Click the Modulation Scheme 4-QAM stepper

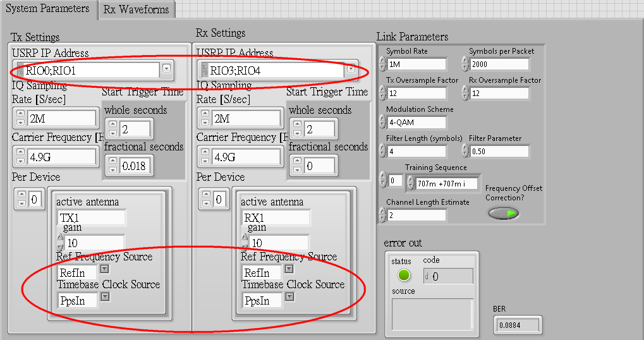coord(383,122)
